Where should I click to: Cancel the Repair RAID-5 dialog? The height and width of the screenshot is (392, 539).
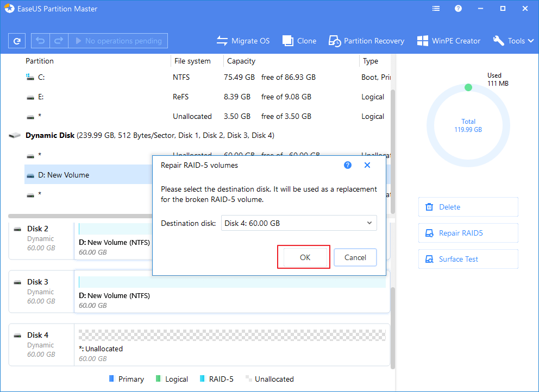click(x=355, y=257)
